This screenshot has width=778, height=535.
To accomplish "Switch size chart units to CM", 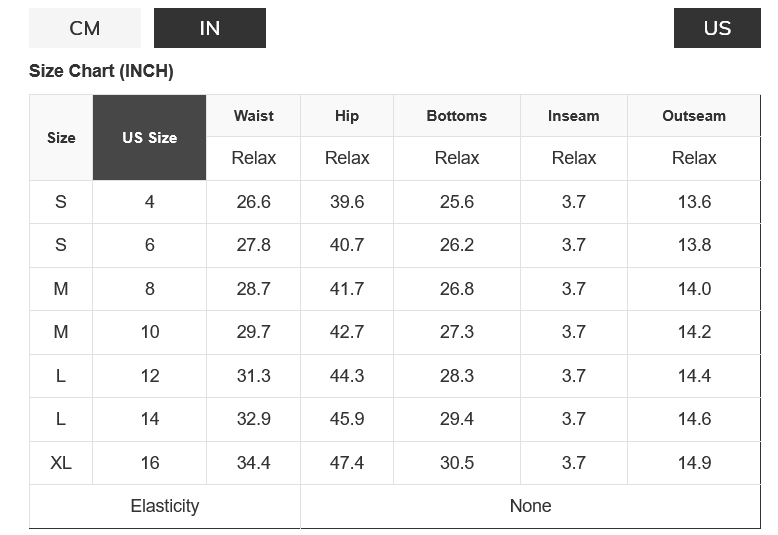I will point(85,28).
